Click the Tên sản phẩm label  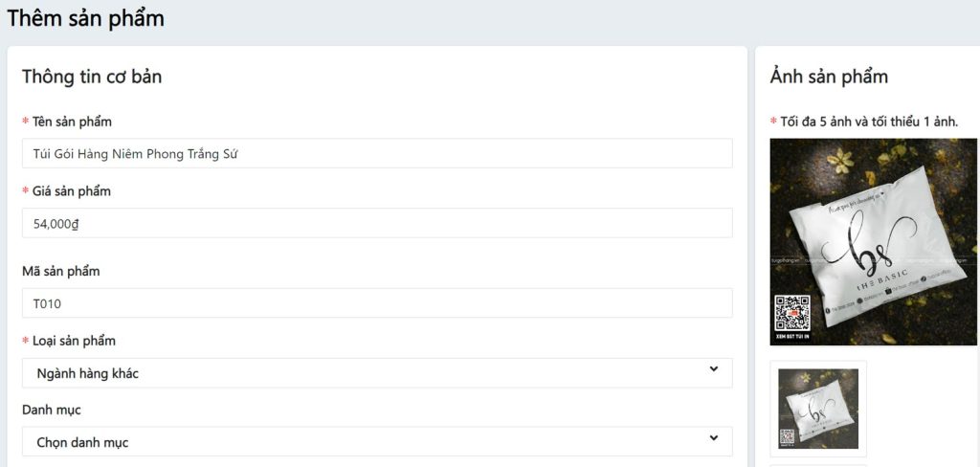[72, 122]
